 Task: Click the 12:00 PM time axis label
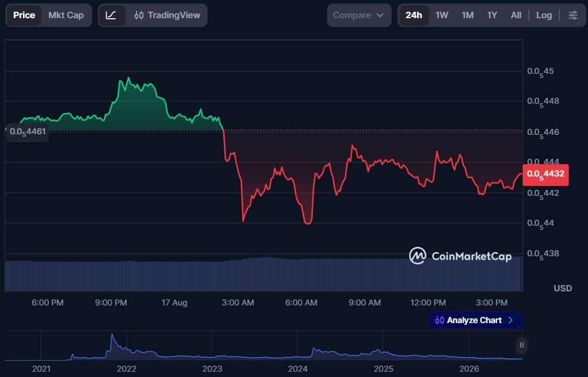click(428, 303)
